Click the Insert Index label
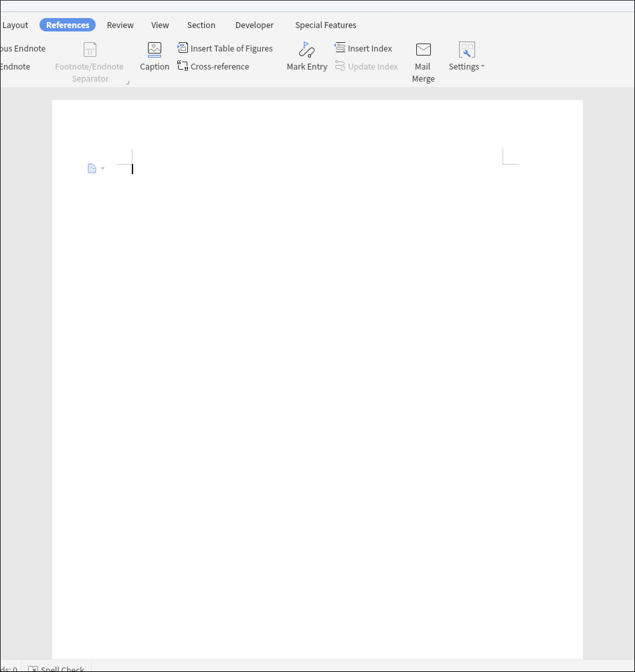635x672 pixels. point(370,48)
